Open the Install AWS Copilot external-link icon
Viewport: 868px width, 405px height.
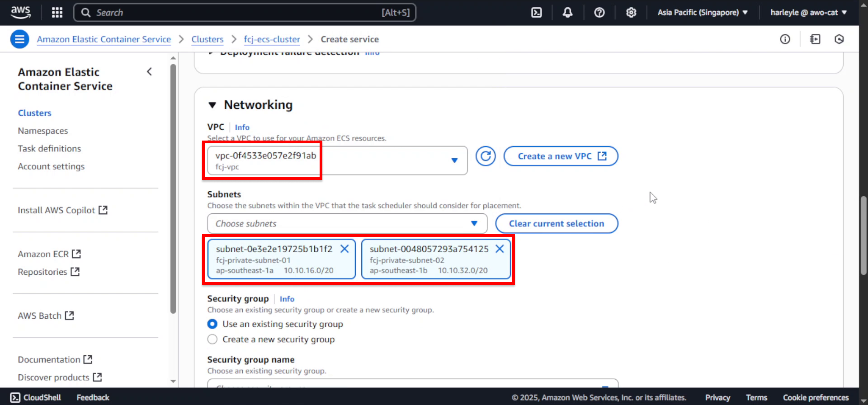pos(103,210)
